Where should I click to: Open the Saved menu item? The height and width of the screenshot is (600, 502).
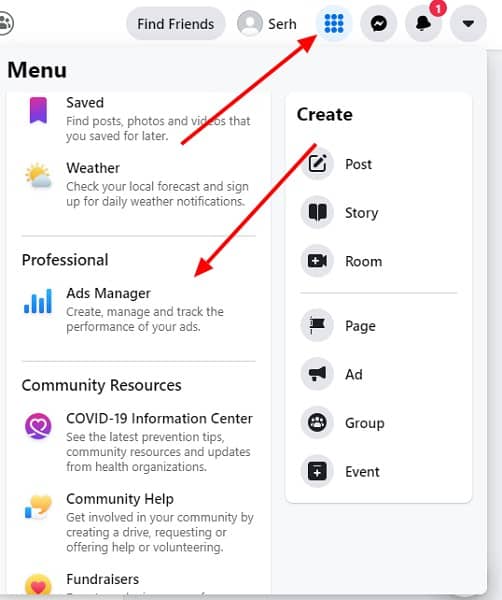tap(139, 119)
